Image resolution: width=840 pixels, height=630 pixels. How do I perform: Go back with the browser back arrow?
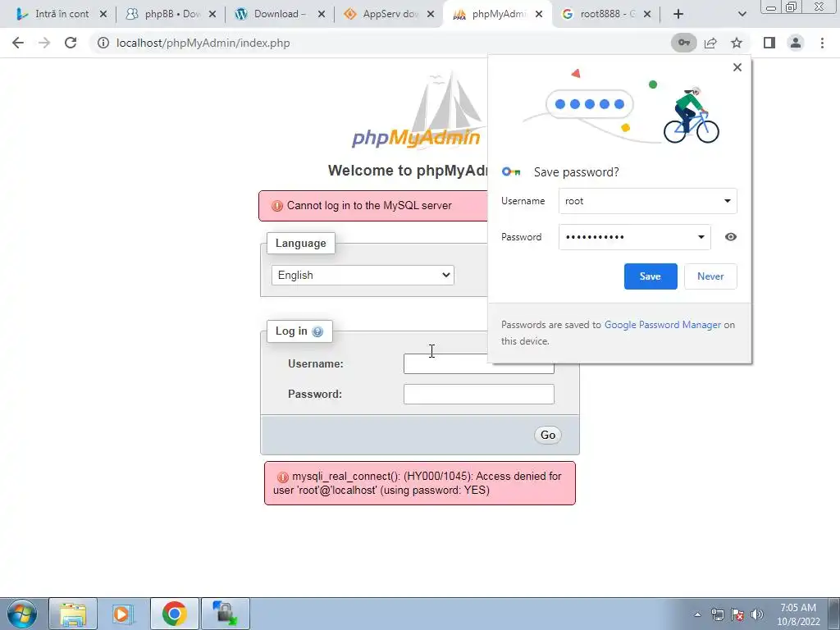pos(18,43)
